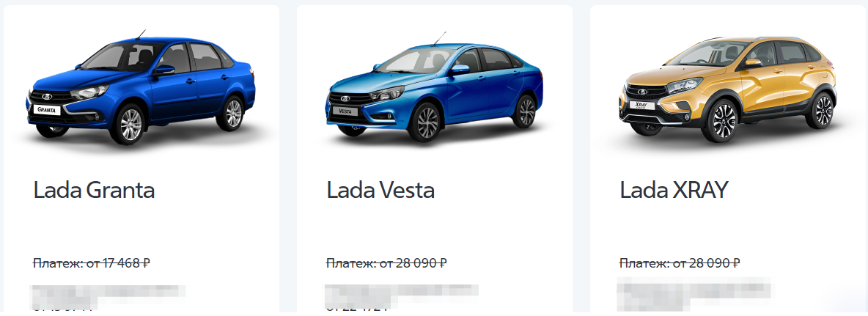Open the blue Lada Vesta car image
This screenshot has height=316, width=868.
point(433,89)
